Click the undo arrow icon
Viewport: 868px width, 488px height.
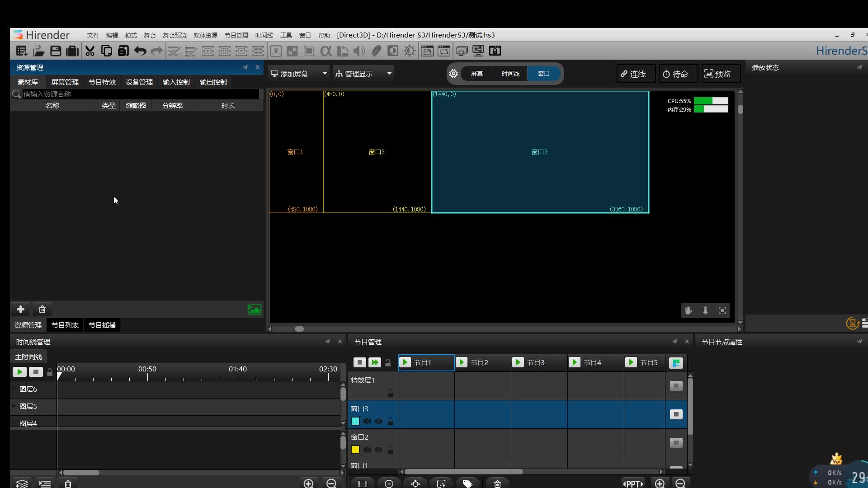click(140, 51)
